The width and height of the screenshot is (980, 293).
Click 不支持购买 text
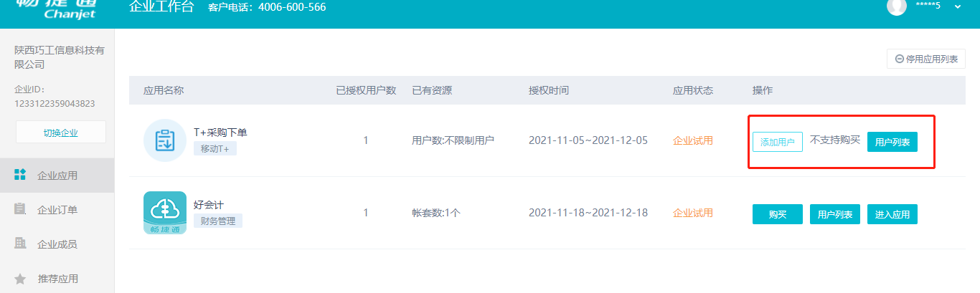coord(835,140)
